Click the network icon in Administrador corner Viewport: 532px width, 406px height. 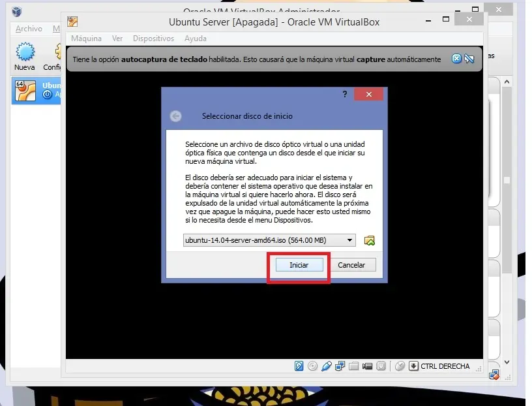(494, 375)
